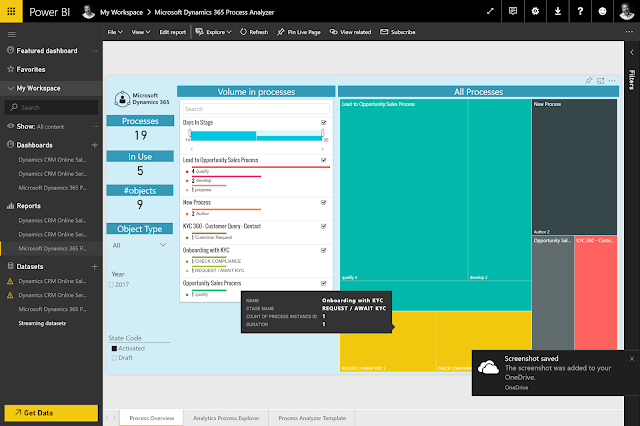Open Object Type All dropdown
Image resolution: width=640 pixels, height=426 pixels.
click(140, 245)
